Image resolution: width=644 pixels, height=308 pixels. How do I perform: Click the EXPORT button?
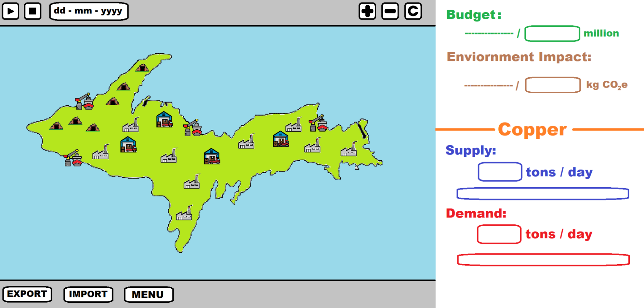click(27, 294)
